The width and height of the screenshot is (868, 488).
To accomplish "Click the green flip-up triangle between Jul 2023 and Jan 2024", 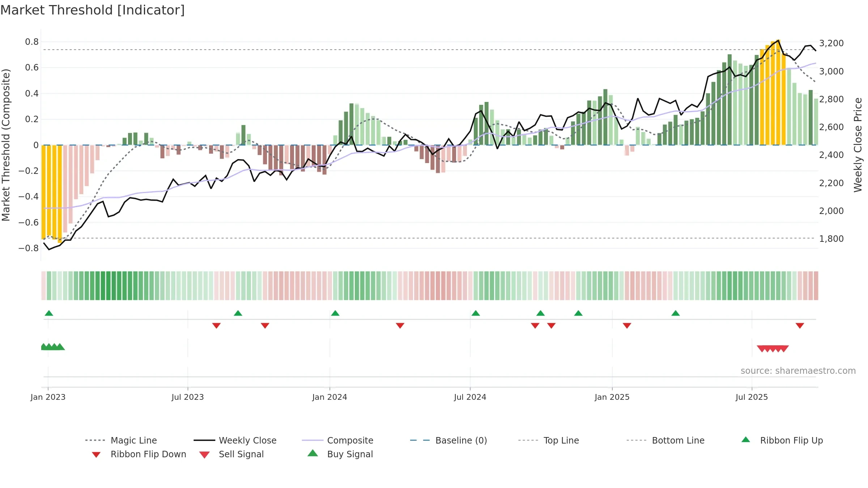I will (x=238, y=313).
